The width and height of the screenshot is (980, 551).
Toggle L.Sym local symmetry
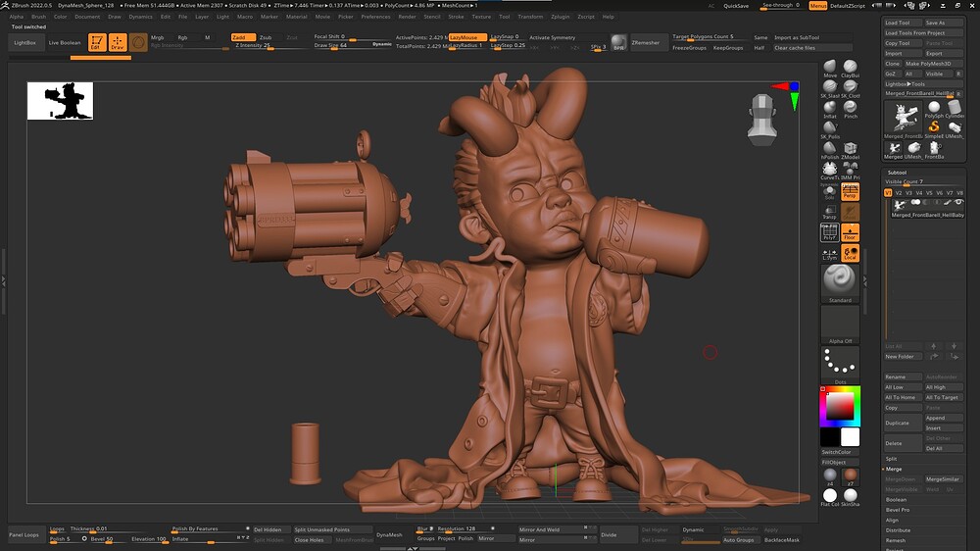coord(829,253)
